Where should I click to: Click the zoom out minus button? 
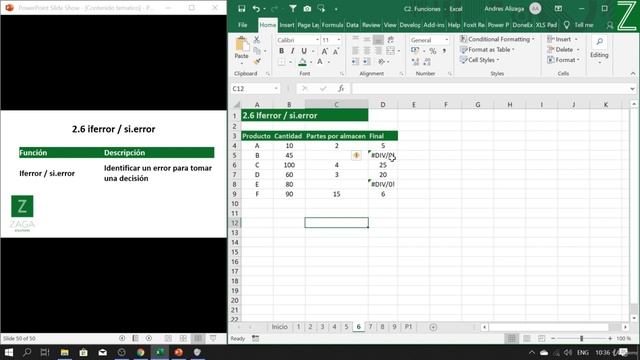pyautogui.click(x=553, y=338)
